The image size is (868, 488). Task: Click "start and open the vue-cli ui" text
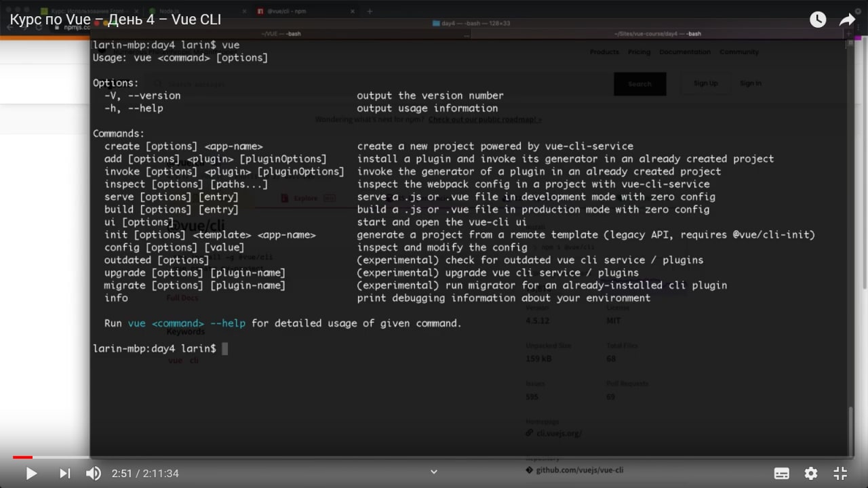click(x=441, y=222)
